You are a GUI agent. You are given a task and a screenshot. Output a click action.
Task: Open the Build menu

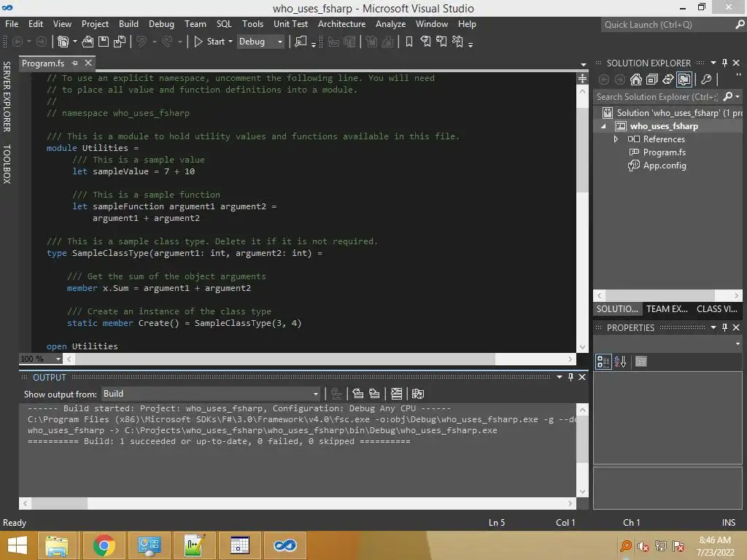128,24
